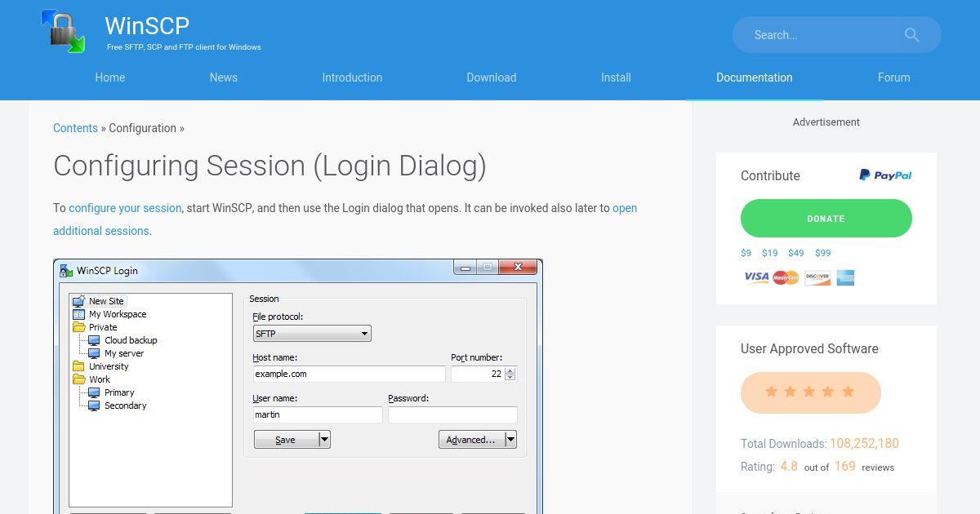
Task: Open the Documentation tab
Action: click(x=754, y=78)
